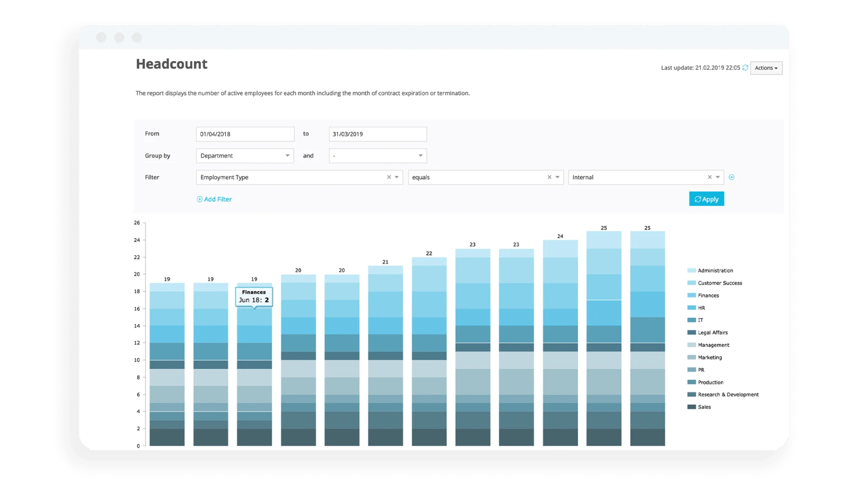
Task: Click the Apply button to refresh chart
Action: (707, 198)
